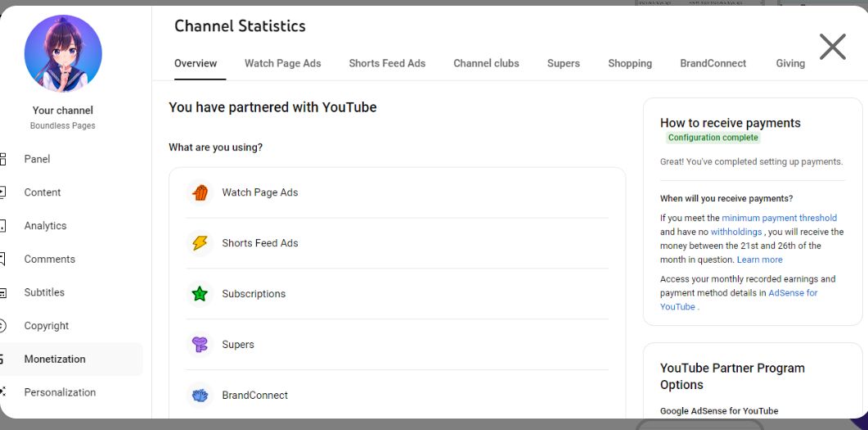The height and width of the screenshot is (430, 868).
Task: Click the Shorts Feed Ads lightning icon
Action: (x=200, y=242)
